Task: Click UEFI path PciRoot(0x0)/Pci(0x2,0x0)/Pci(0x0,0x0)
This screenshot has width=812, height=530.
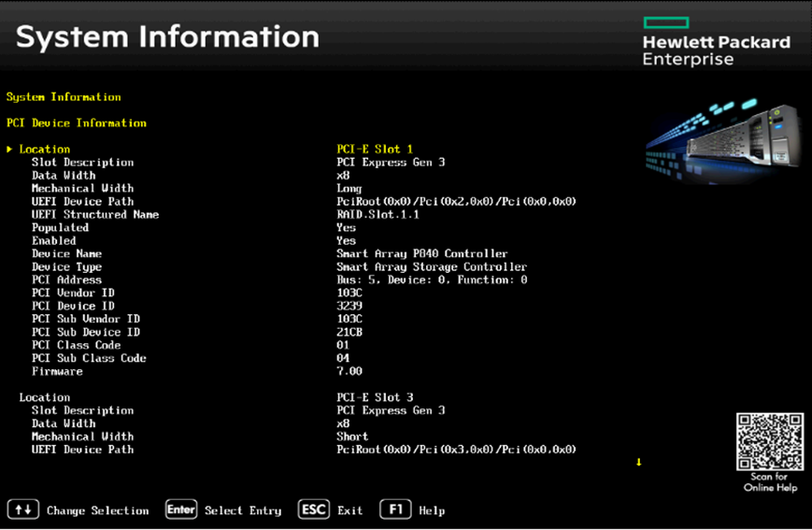Action: tap(456, 202)
